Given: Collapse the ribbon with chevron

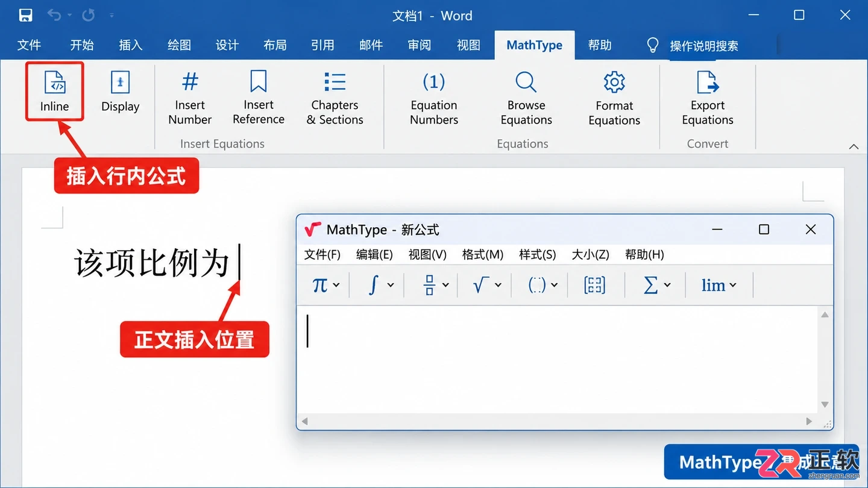Looking at the screenshot, I should point(854,146).
